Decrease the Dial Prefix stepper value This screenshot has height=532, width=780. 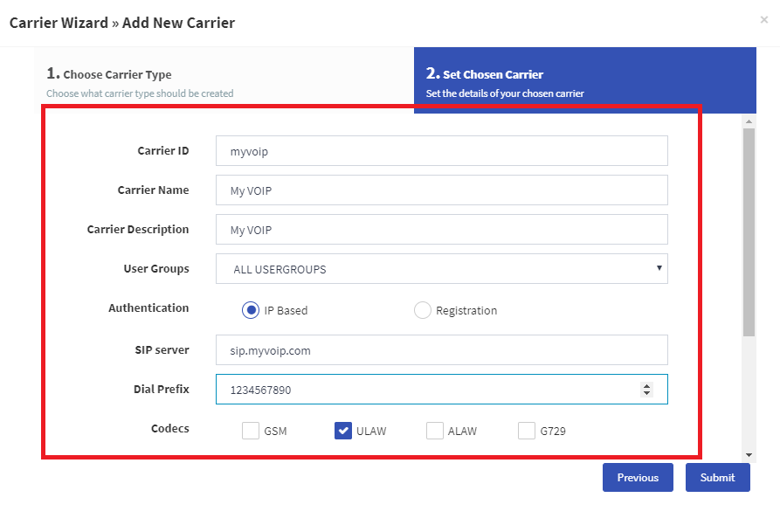tap(646, 393)
